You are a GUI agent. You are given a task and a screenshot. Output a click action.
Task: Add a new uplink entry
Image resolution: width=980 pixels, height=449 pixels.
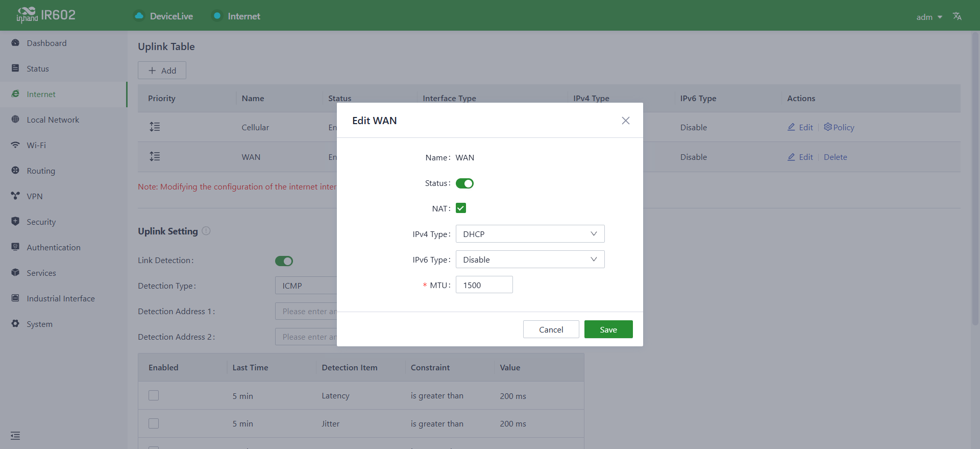[162, 70]
